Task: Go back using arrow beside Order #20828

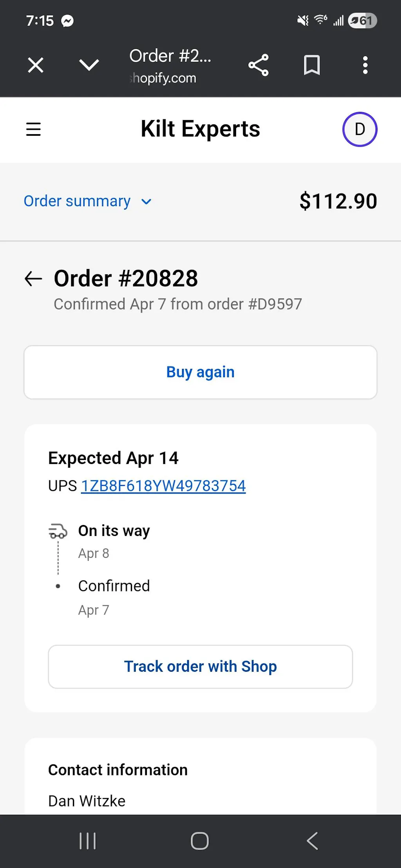Action: coord(33,279)
